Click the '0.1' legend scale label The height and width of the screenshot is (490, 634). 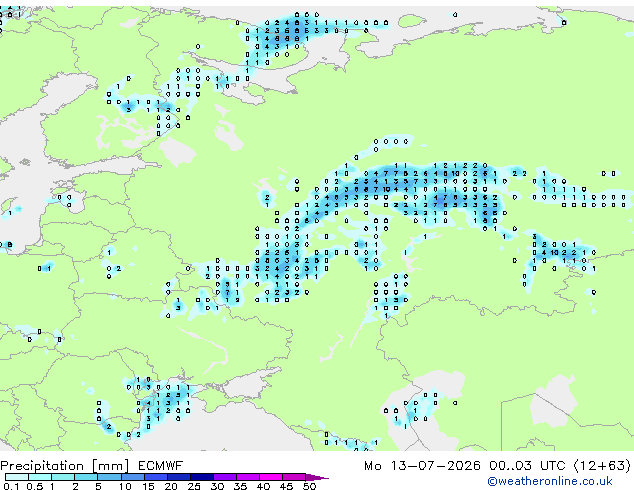[11, 486]
